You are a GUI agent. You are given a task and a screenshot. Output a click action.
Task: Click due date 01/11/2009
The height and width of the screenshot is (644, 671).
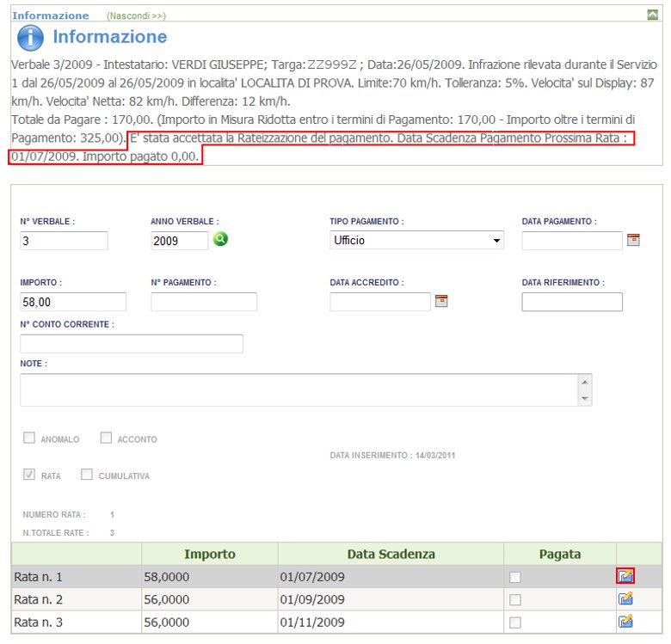click(312, 623)
